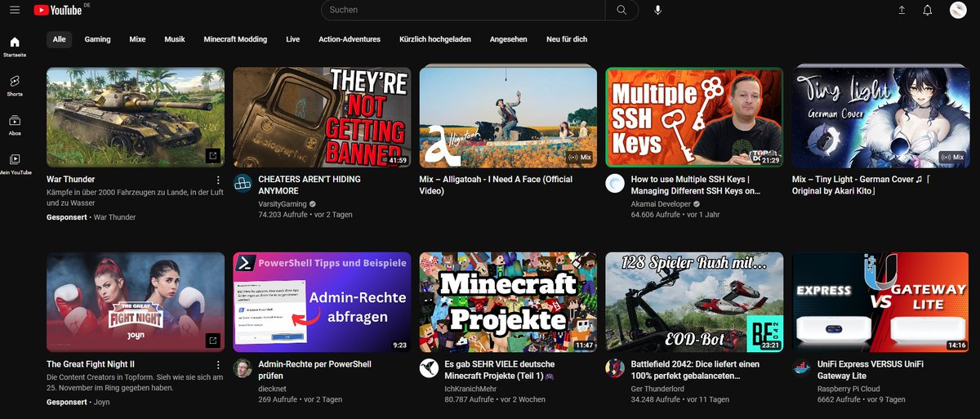Select the Live filter chip
Viewport: 980px width, 419px height.
click(293, 39)
